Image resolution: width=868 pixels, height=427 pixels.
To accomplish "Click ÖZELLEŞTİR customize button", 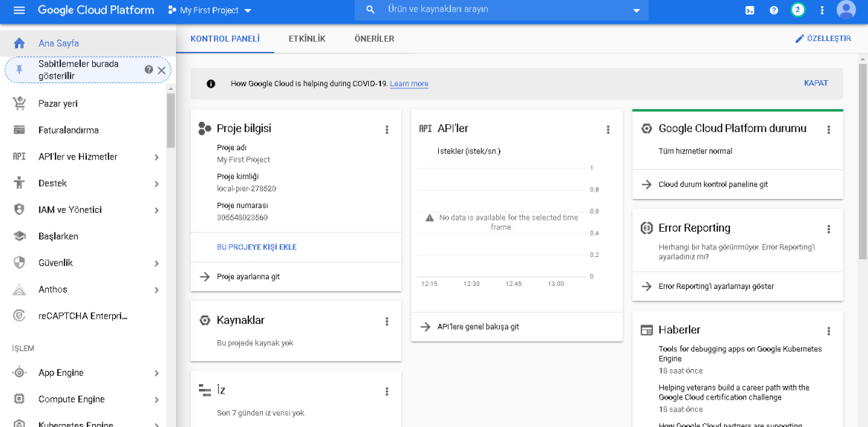I will point(823,39).
